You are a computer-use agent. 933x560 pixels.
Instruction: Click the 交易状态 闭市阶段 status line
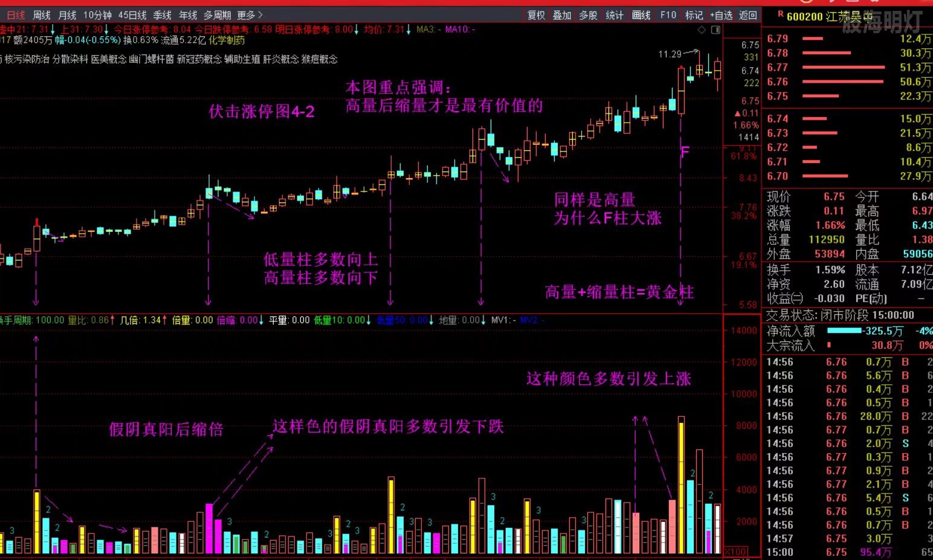pyautogui.click(x=840, y=315)
